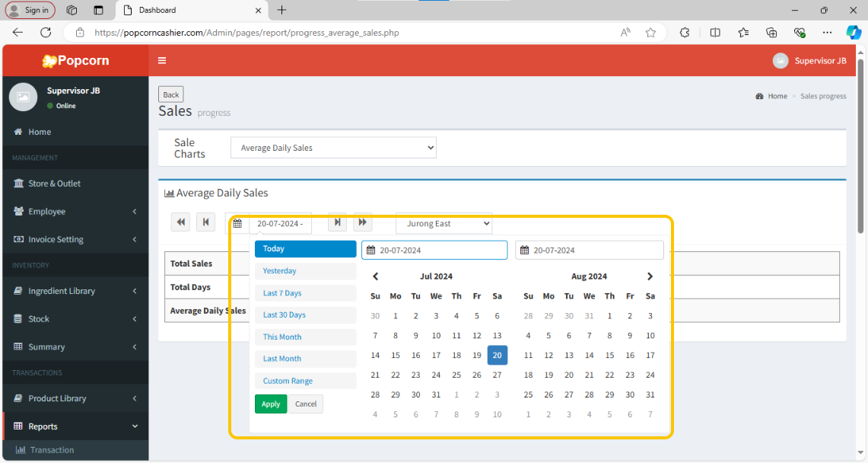Select July 20 highlighted date

[497, 355]
